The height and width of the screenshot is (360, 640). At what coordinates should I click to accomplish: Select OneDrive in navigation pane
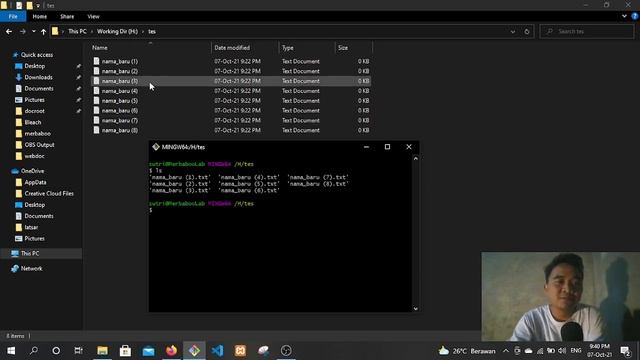click(x=32, y=171)
